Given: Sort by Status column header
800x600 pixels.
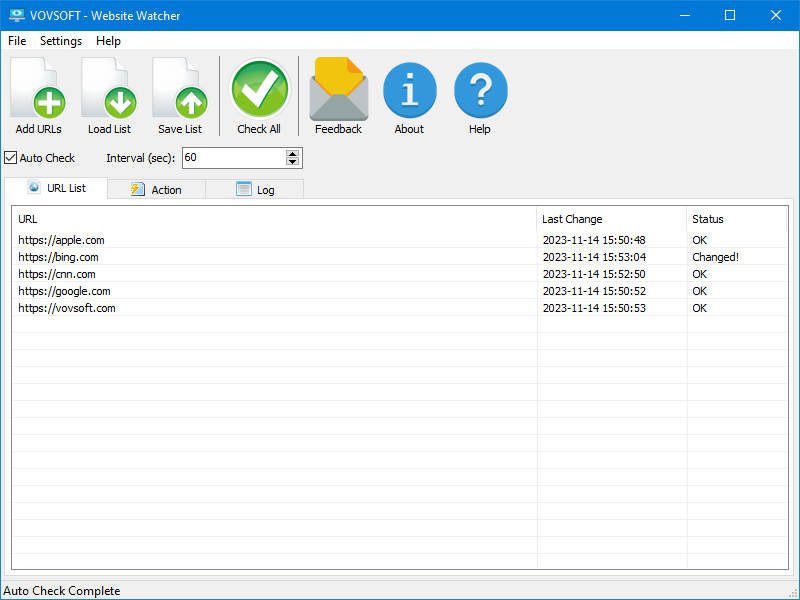Looking at the screenshot, I should (x=707, y=219).
